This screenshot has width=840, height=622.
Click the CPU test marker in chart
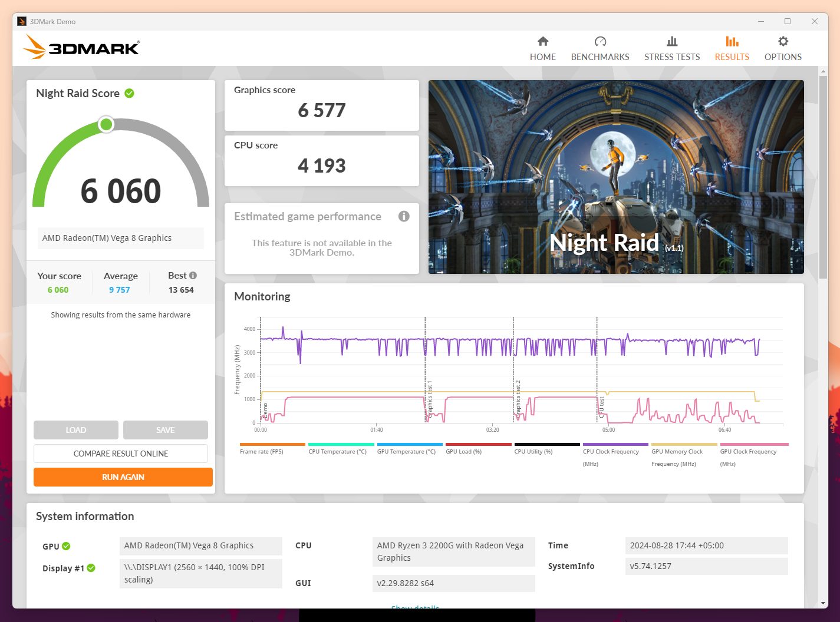click(601, 407)
